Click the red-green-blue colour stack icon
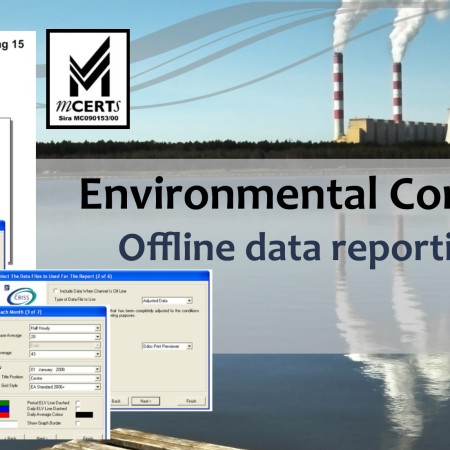Image resolution: width=450 pixels, height=450 pixels. (4, 409)
